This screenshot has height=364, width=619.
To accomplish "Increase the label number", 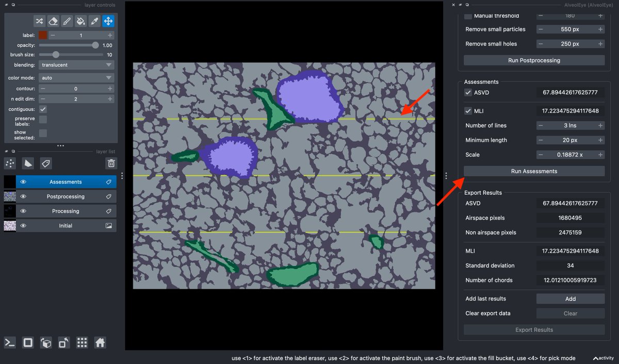I will coord(110,35).
